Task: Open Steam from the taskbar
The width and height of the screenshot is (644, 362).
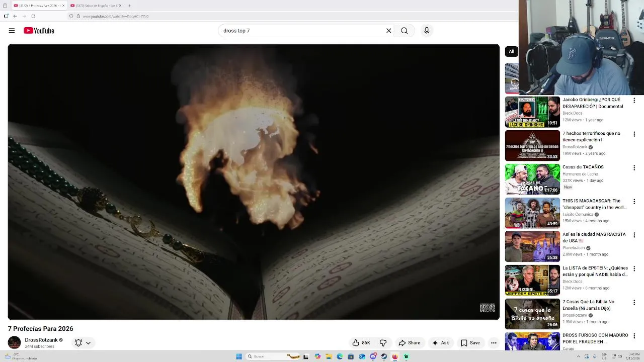Action: [x=384, y=356]
